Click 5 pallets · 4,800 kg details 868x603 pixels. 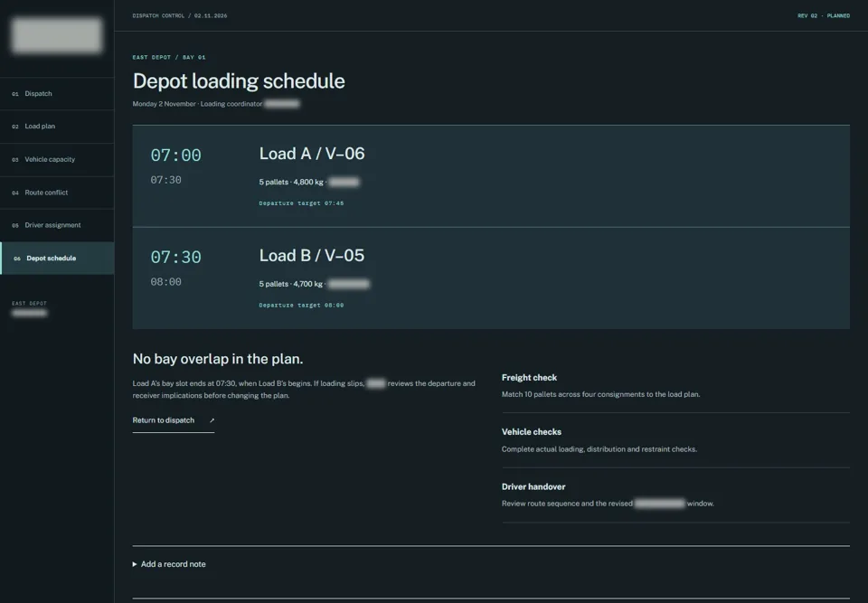click(309, 182)
